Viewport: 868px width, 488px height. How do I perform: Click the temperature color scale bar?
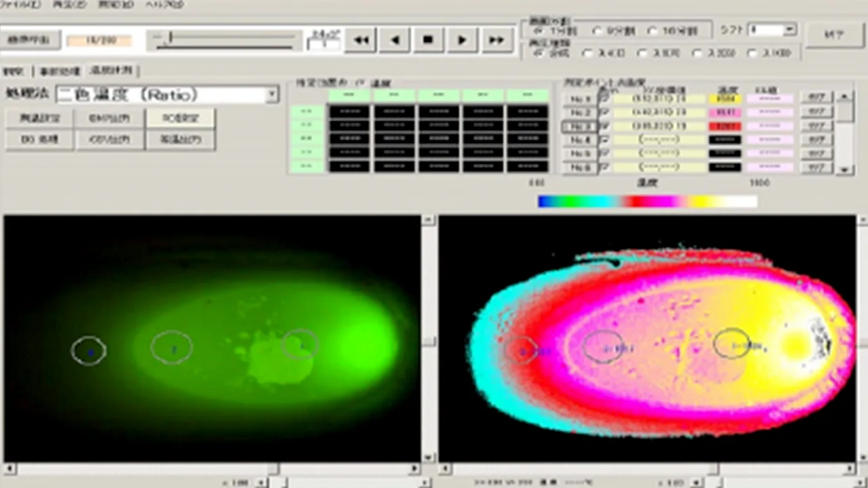click(x=648, y=201)
